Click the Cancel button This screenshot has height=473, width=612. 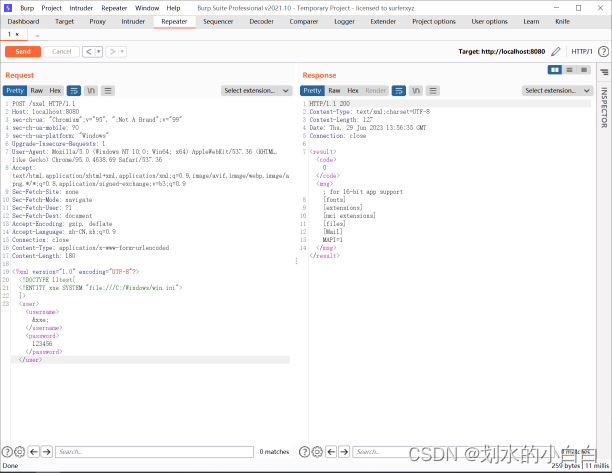point(62,52)
